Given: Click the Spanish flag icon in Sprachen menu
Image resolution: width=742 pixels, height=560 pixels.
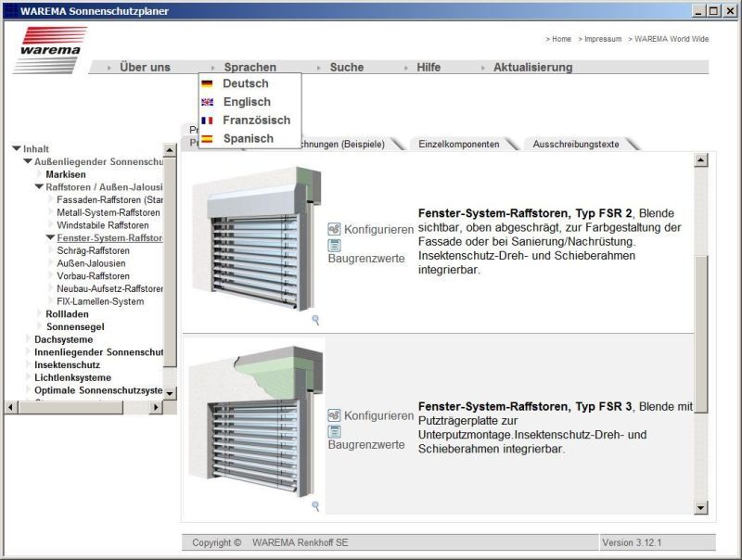Looking at the screenshot, I should pyautogui.click(x=207, y=139).
